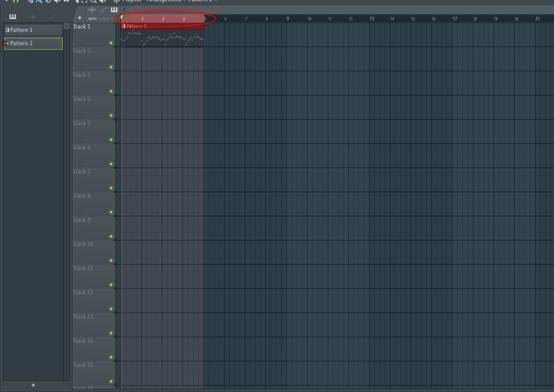Click bar 13 on the timeline ruler
Screen dimensions: 554x392
tap(372, 19)
